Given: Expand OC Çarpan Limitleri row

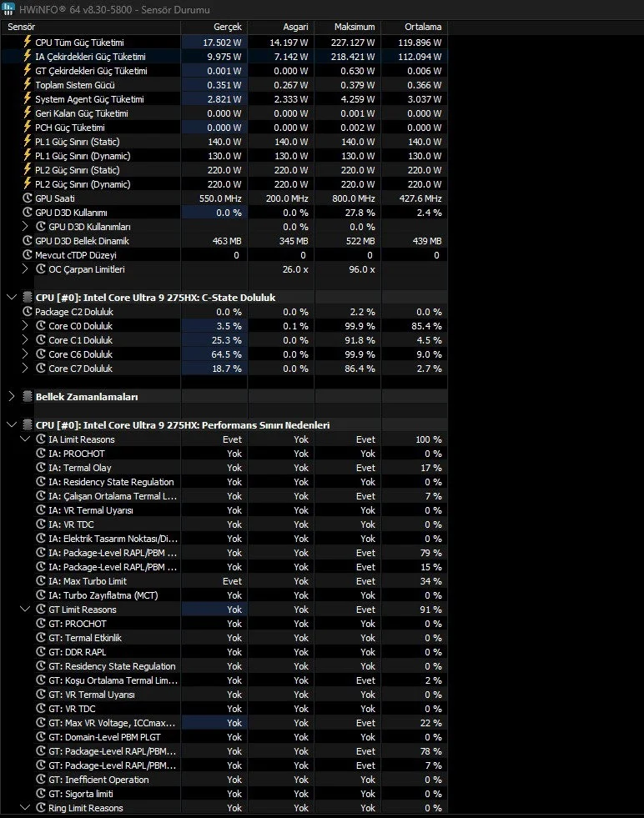Looking at the screenshot, I should pyautogui.click(x=24, y=269).
